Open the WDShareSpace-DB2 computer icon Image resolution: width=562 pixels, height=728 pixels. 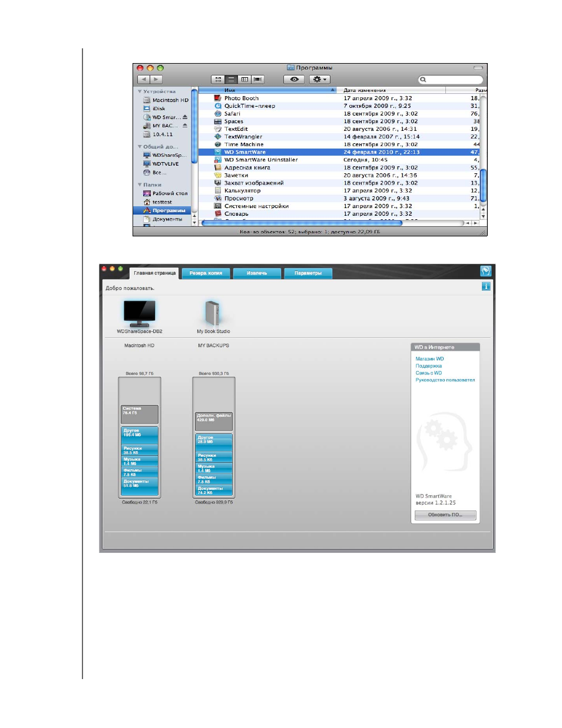140,313
